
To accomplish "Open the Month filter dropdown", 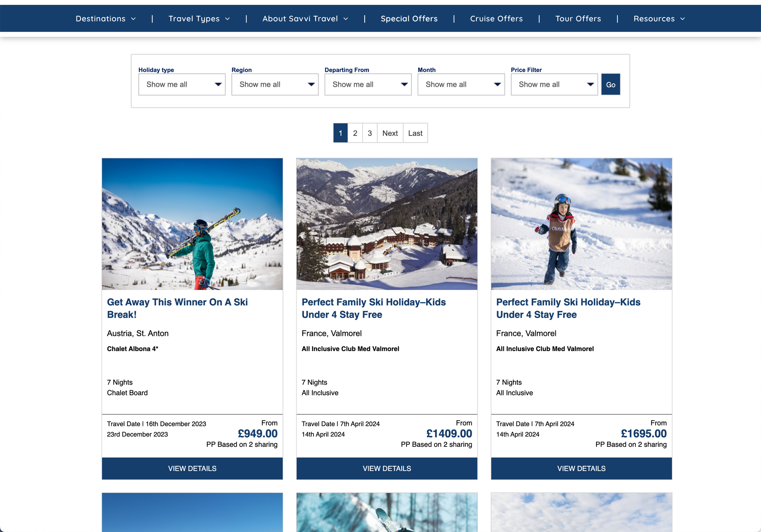I will tap(461, 84).
